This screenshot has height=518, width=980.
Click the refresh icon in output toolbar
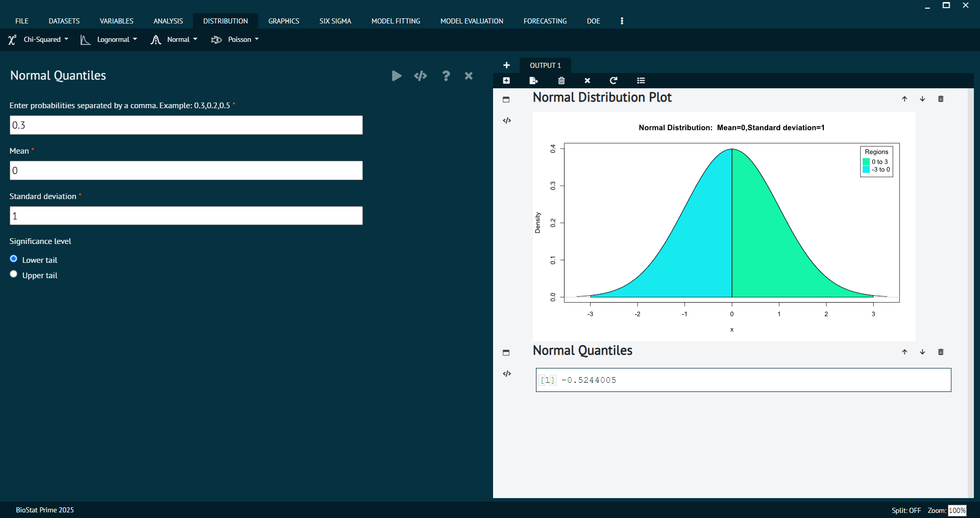(x=614, y=81)
